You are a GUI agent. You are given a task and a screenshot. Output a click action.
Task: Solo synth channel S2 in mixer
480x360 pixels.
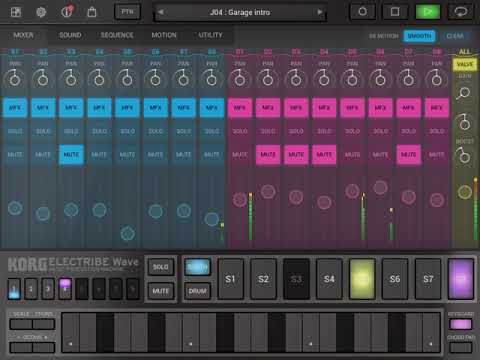coord(43,131)
